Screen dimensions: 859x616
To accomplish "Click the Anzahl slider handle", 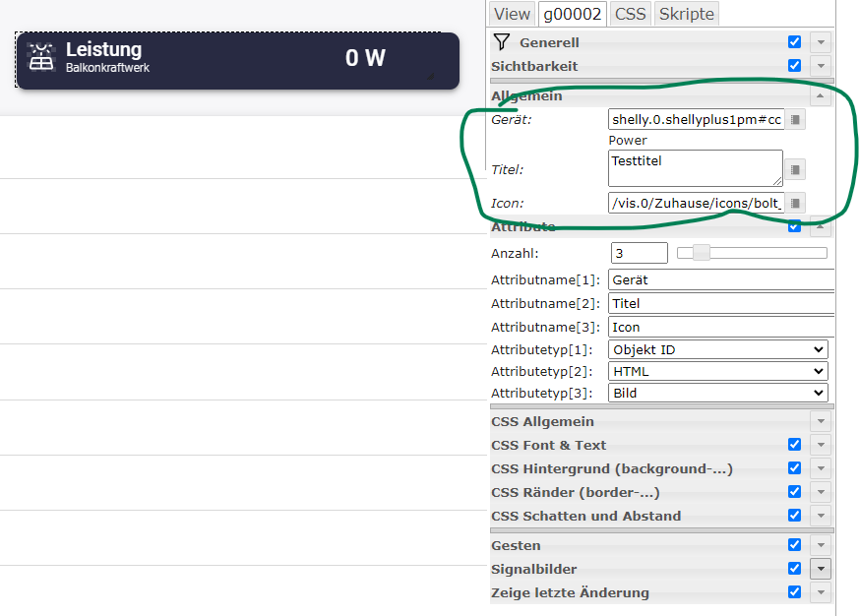I will tap(701, 253).
